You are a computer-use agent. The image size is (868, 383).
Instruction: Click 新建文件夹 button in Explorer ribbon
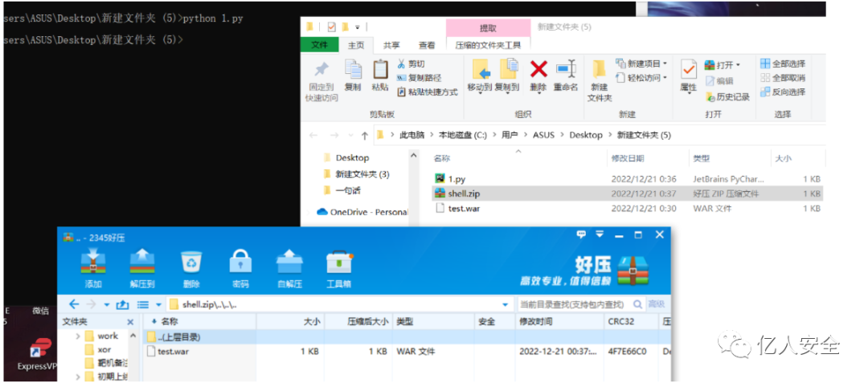click(x=600, y=80)
